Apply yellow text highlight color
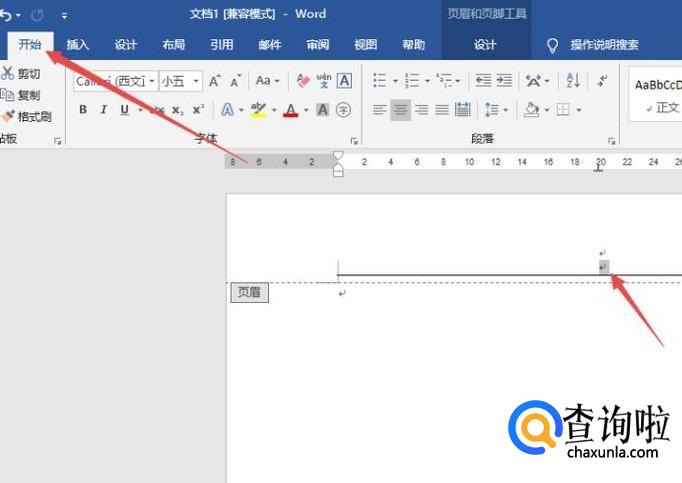The width and height of the screenshot is (682, 483). point(258,110)
